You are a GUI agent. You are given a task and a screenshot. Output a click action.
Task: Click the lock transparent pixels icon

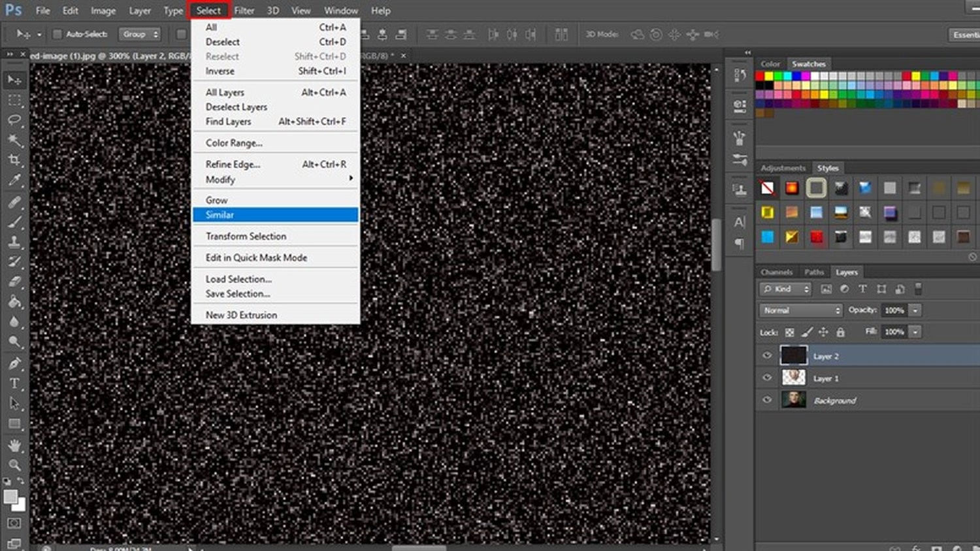coord(789,332)
